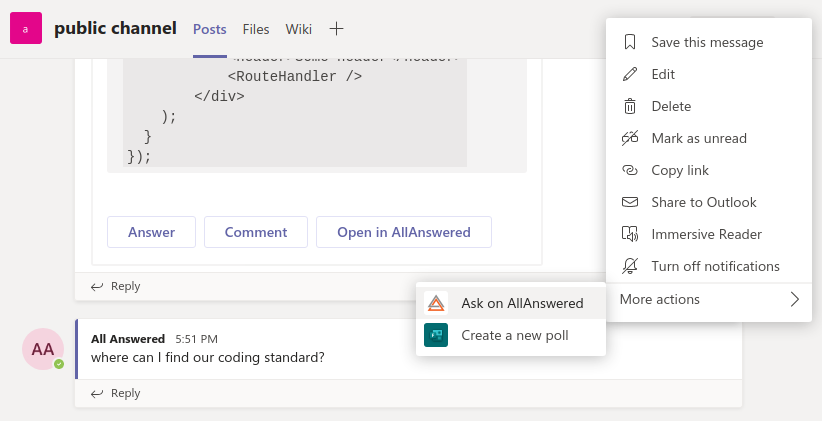Click the Answer button

pyautogui.click(x=152, y=232)
